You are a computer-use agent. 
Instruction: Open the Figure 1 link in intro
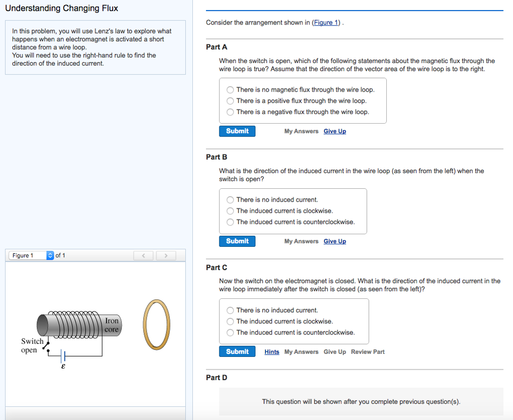pyautogui.click(x=326, y=23)
